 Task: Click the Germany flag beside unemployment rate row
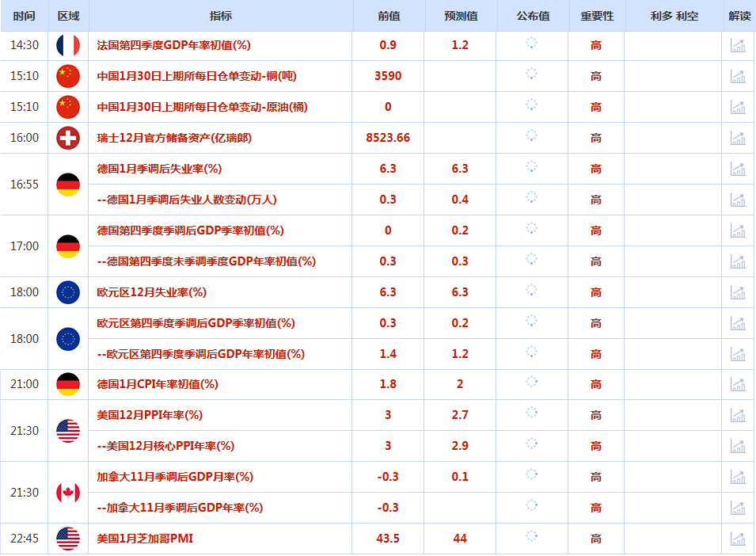coord(66,183)
